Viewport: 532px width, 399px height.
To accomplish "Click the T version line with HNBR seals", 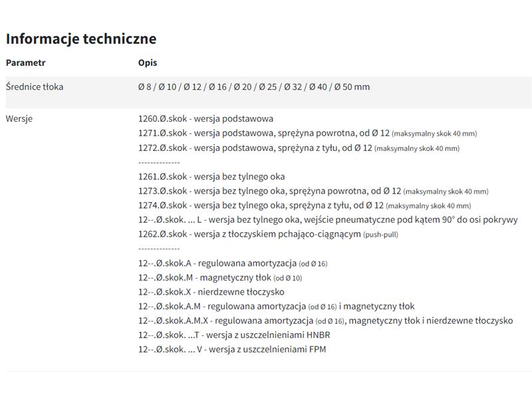I will 234,335.
